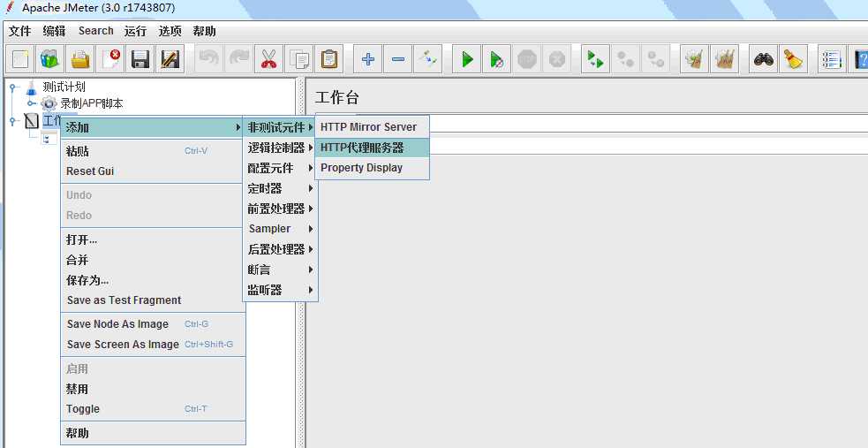
Task: Click the New test plan toolbar icon
Action: tap(20, 58)
